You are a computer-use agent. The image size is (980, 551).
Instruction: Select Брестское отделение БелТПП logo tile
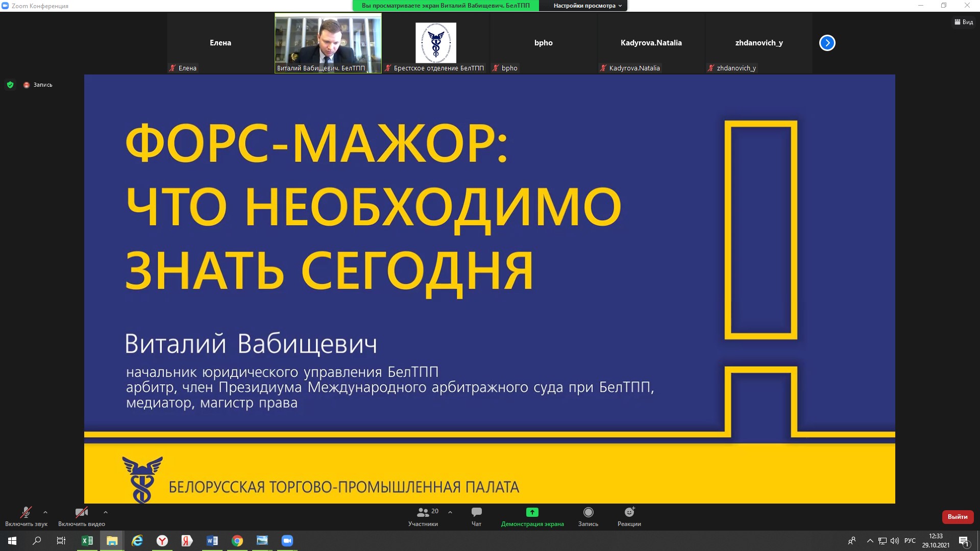point(436,43)
